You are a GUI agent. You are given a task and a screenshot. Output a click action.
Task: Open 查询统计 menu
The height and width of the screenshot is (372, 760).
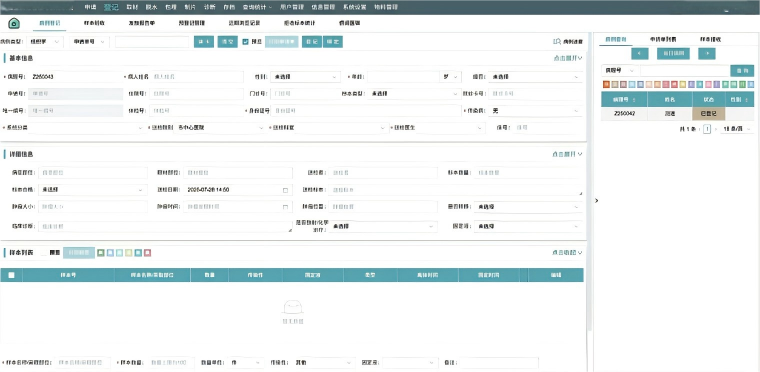pyautogui.click(x=257, y=7)
